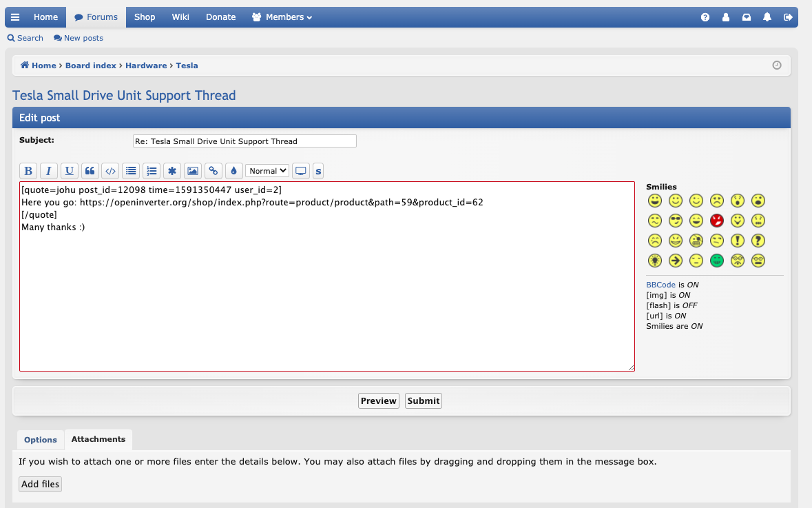Toggle bold text formatting button
This screenshot has height=508, width=812.
coord(28,171)
